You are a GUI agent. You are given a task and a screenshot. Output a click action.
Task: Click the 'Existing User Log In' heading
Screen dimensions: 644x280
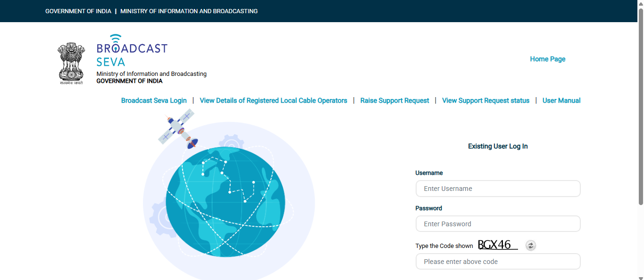498,146
